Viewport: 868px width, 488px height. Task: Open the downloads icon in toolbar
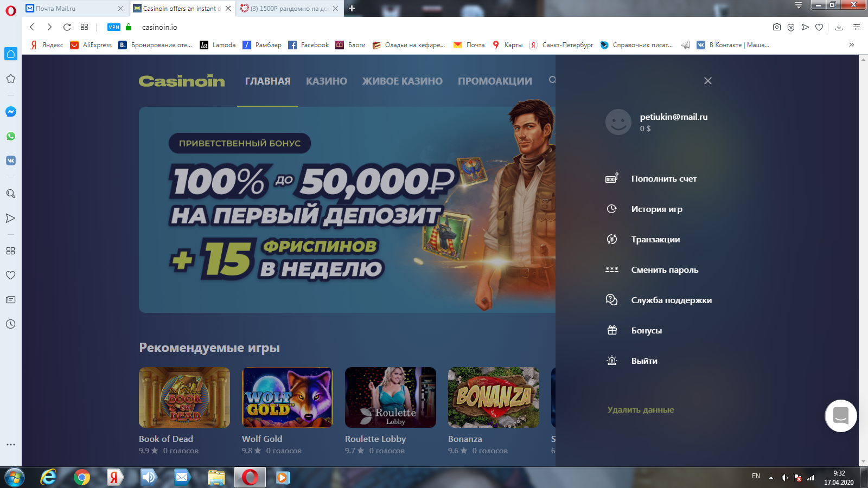click(x=839, y=27)
